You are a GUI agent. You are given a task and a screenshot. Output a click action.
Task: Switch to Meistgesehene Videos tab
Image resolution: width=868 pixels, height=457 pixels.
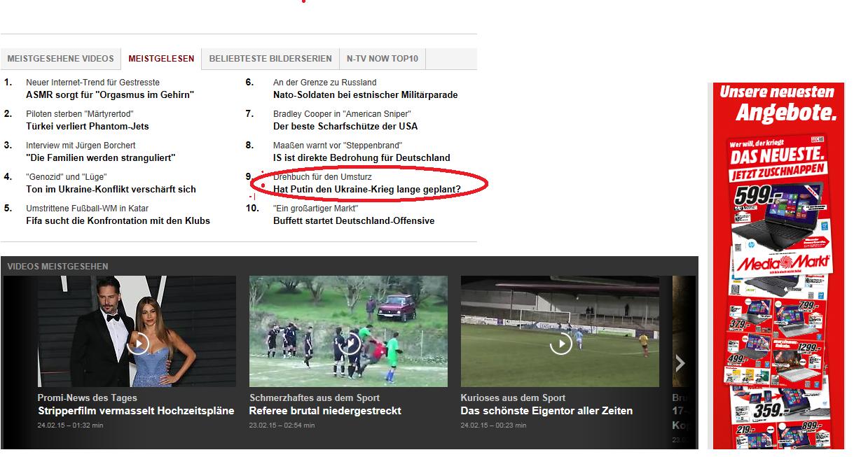tap(60, 59)
